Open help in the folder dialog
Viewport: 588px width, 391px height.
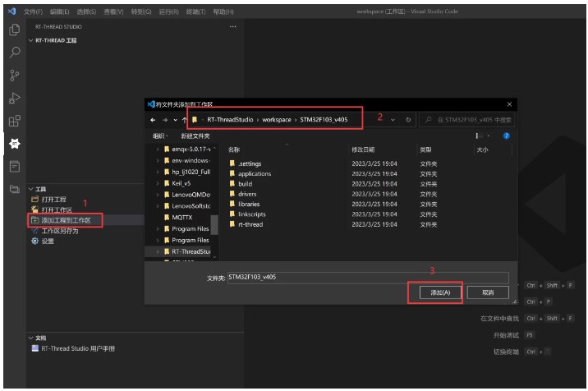[x=506, y=136]
